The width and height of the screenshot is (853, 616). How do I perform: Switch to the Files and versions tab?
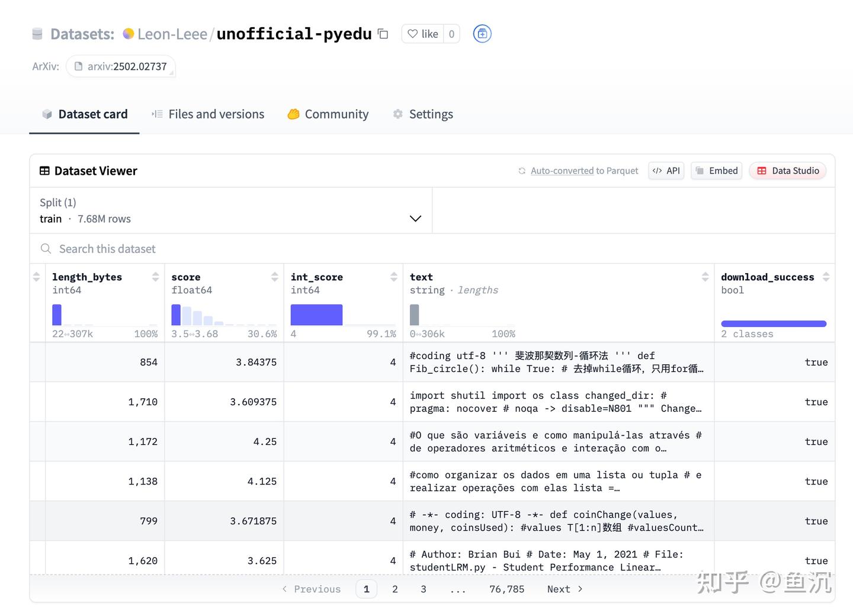click(207, 114)
